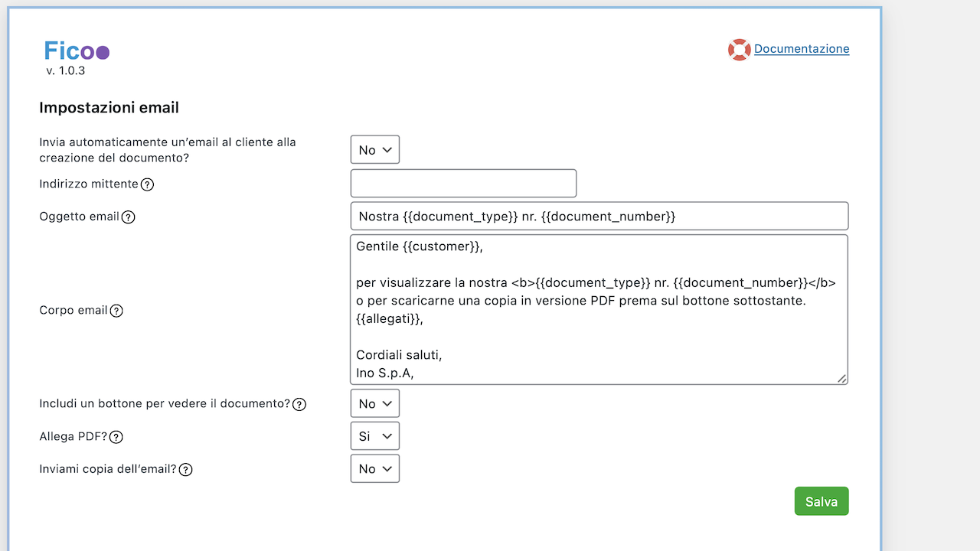The height and width of the screenshot is (551, 980).
Task: Click help icon next to Indirizzo mittente
Action: (148, 184)
